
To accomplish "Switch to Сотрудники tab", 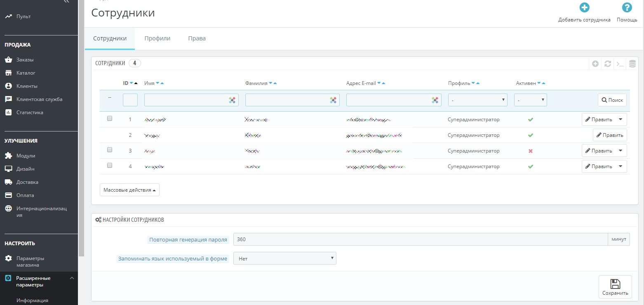I will click(110, 38).
